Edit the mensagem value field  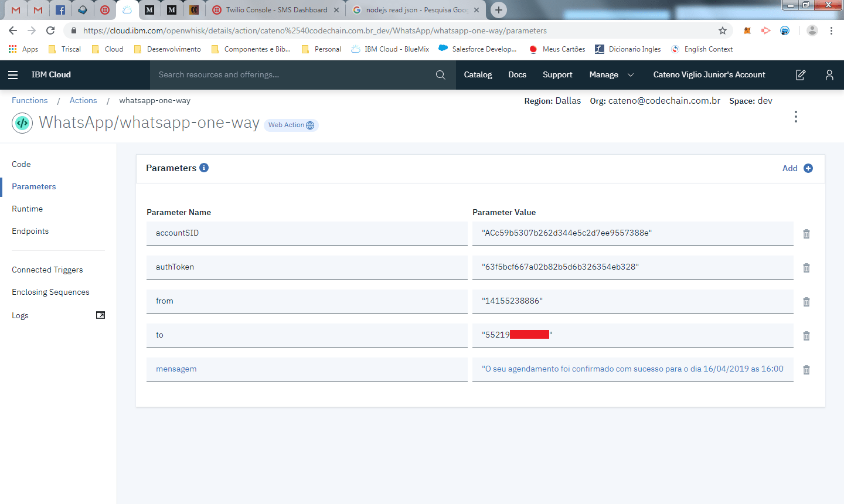pos(633,369)
